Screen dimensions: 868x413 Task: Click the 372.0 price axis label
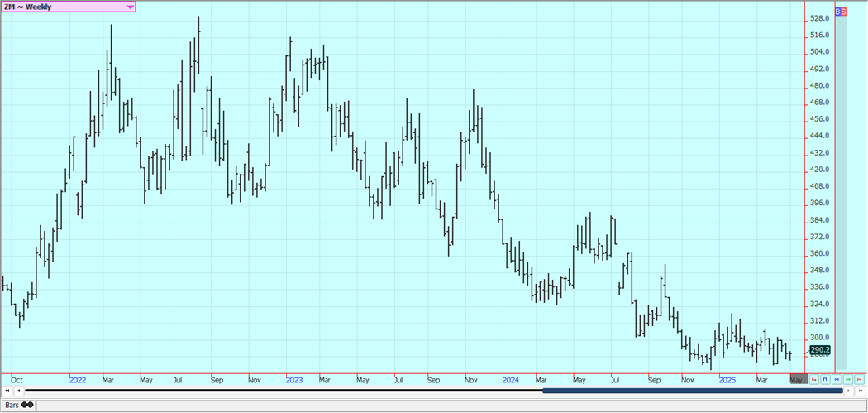point(819,237)
